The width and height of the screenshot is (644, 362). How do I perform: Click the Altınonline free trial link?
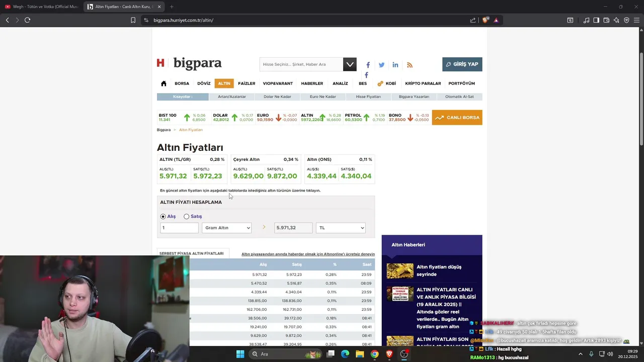tap(308, 254)
